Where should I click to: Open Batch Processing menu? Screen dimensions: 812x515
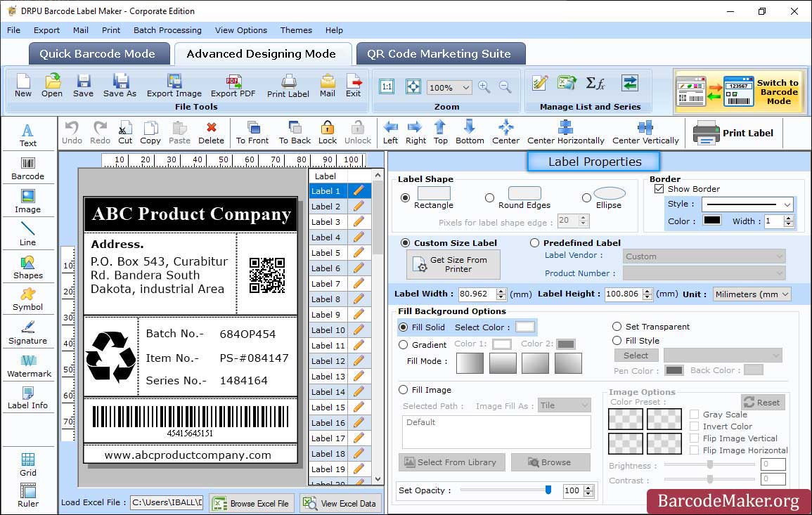pos(167,30)
